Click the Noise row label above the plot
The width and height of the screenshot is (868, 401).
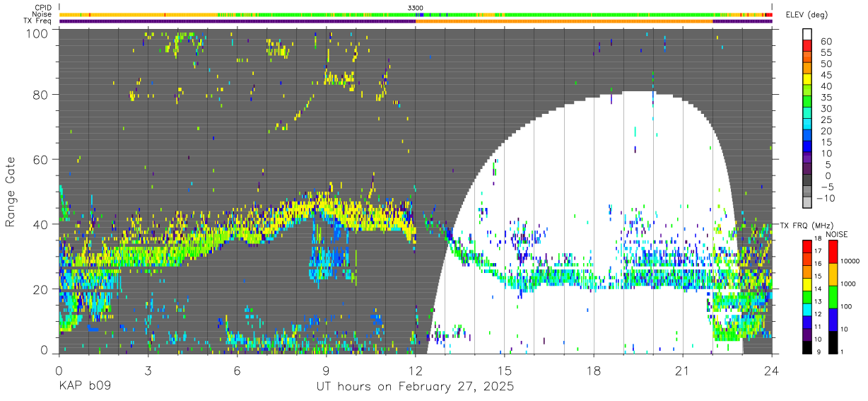[x=42, y=14]
